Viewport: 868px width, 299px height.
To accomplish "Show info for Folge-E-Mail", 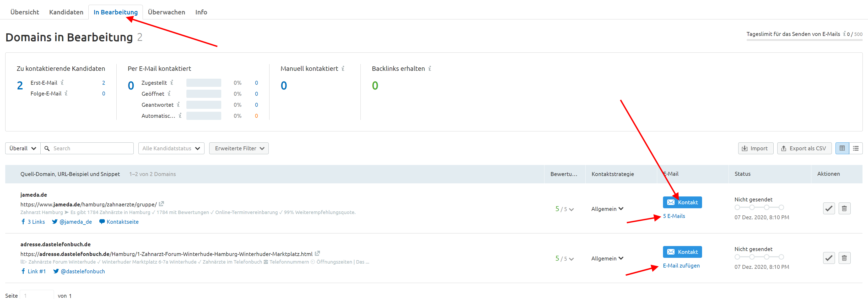I will click(x=66, y=93).
